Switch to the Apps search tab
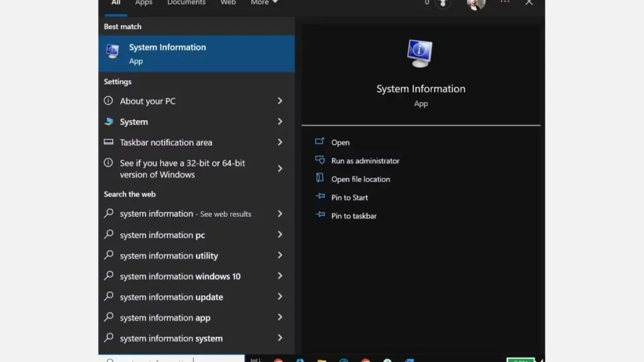 [x=144, y=3]
